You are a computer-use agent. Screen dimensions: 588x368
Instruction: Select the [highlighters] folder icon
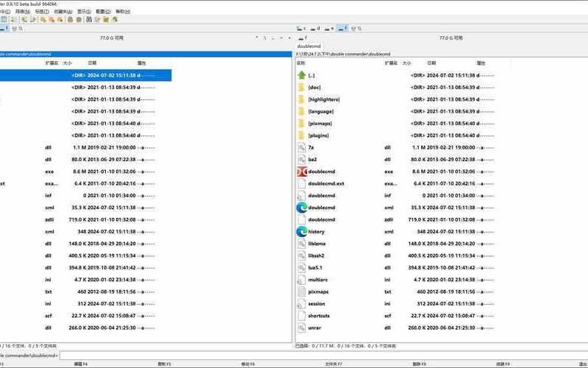301,99
